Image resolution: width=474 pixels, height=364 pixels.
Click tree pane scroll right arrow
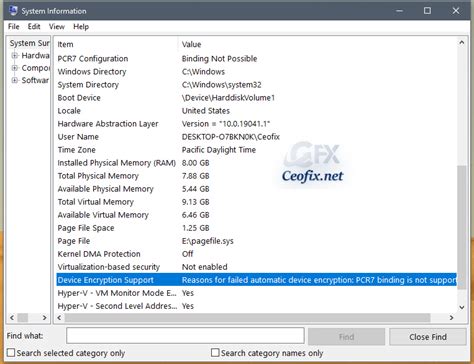click(44, 318)
